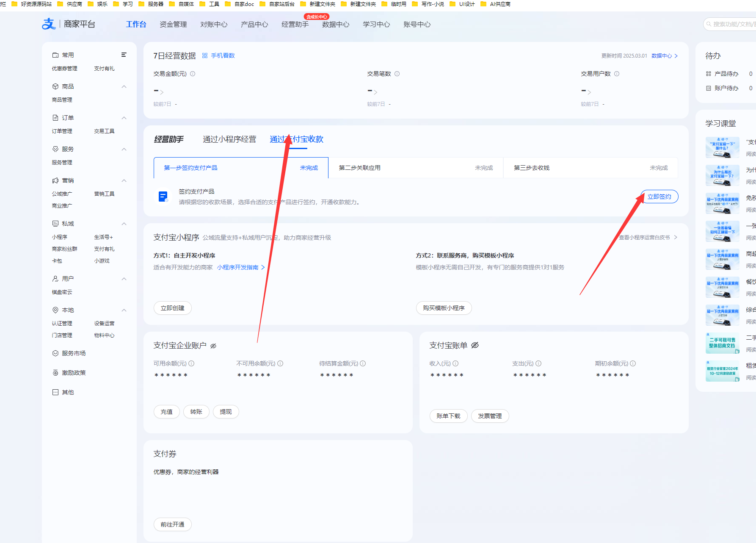
Task: Click the 手机看数 QR grid icon
Action: point(205,55)
